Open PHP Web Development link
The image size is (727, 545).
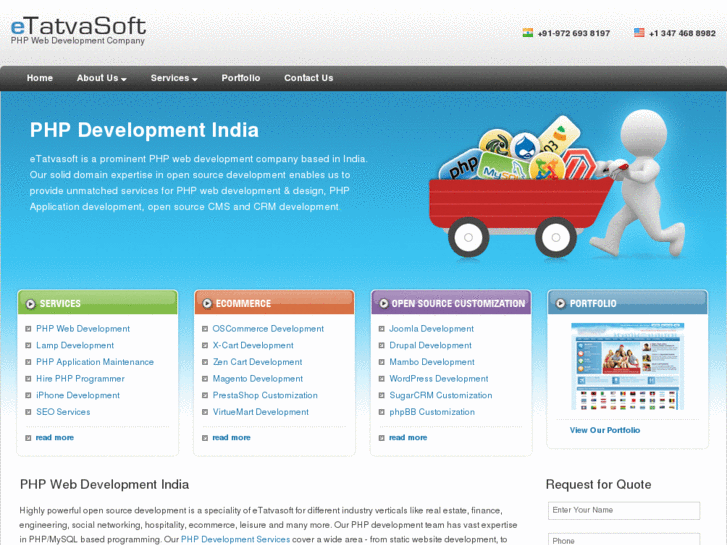coord(83,329)
